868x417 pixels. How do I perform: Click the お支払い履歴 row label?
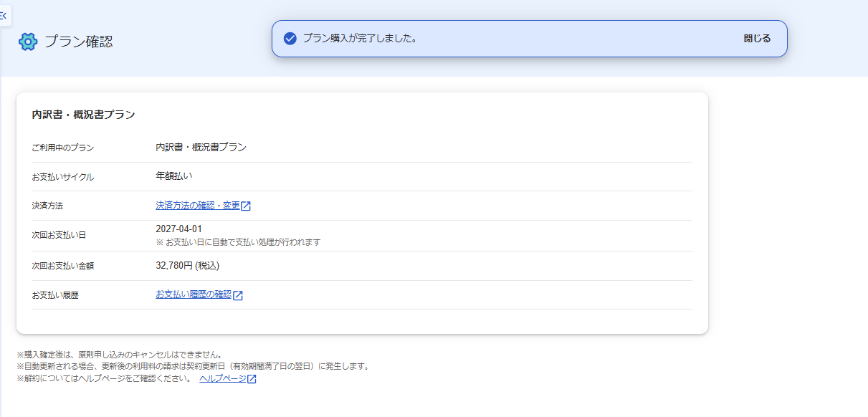coord(55,295)
